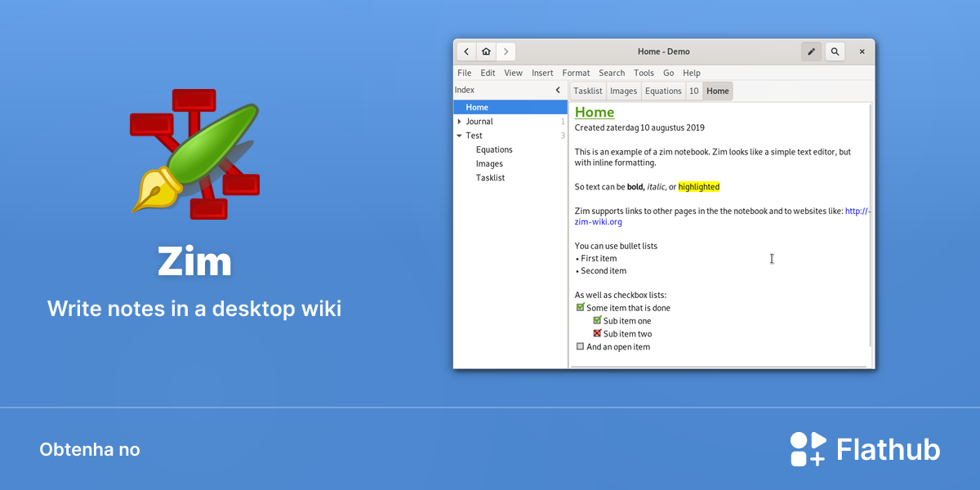Image resolution: width=980 pixels, height=490 pixels.
Task: Uncheck 'Some item that is done' checkbox
Action: [x=580, y=308]
